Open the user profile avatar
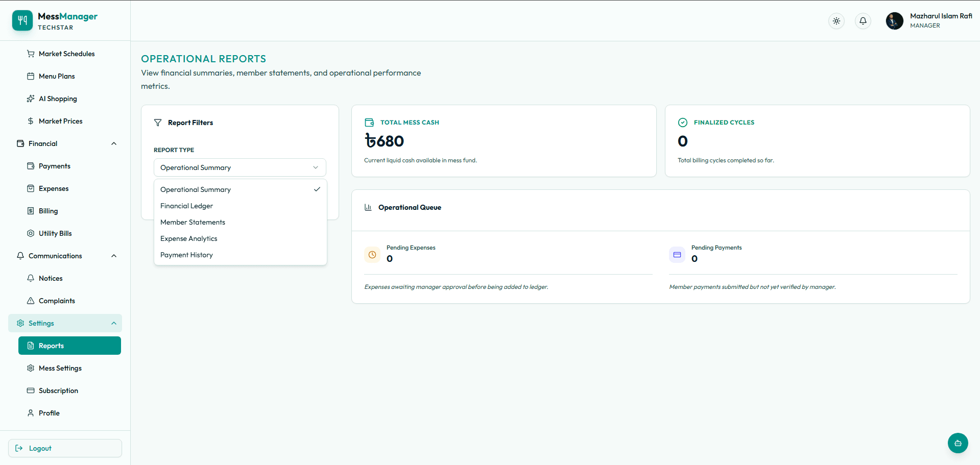Image resolution: width=980 pixels, height=465 pixels. click(x=895, y=21)
